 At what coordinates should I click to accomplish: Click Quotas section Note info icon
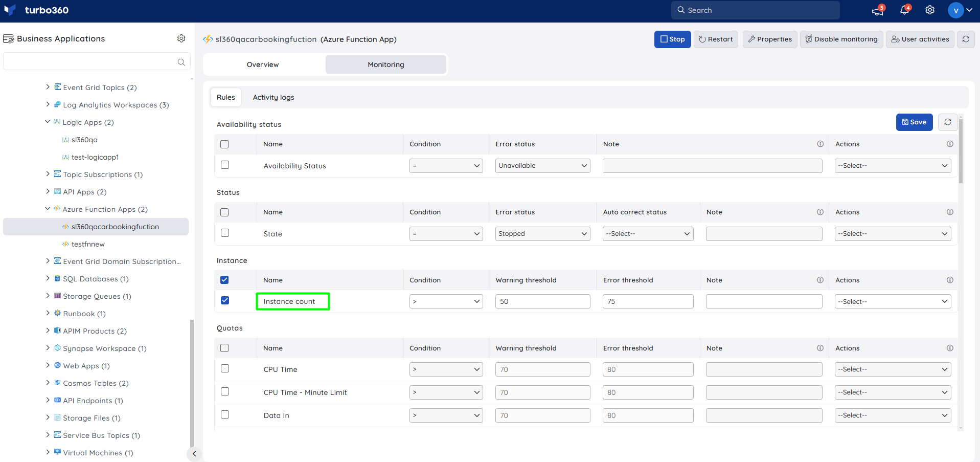coord(820,348)
